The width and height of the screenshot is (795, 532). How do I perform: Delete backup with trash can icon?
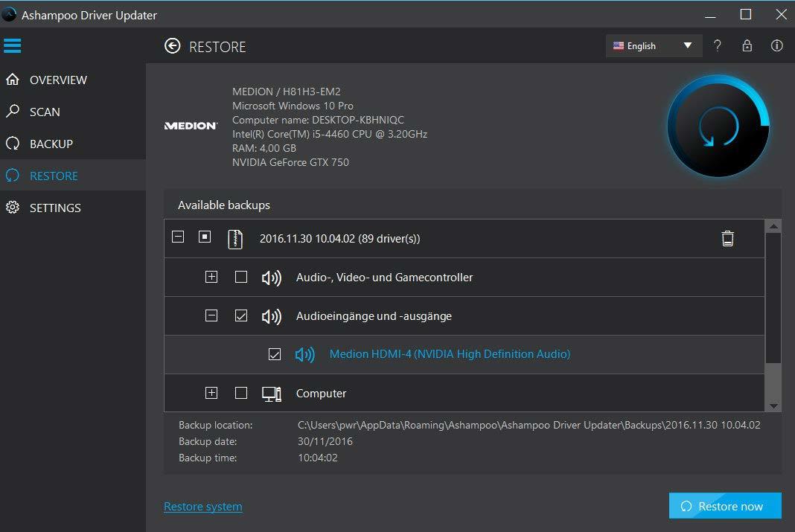[727, 238]
